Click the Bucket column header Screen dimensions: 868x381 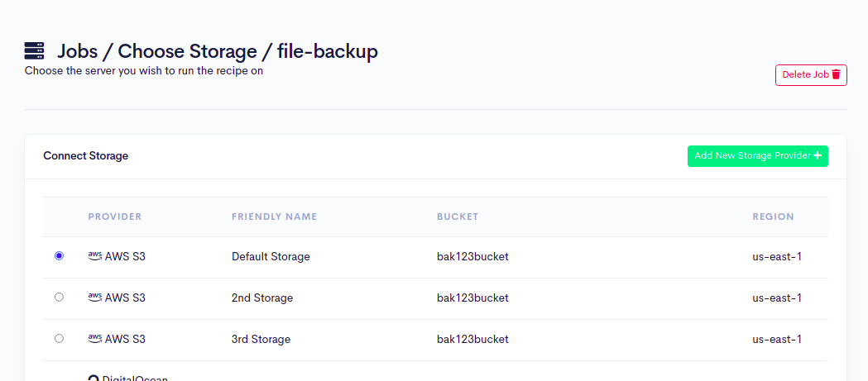coord(458,217)
